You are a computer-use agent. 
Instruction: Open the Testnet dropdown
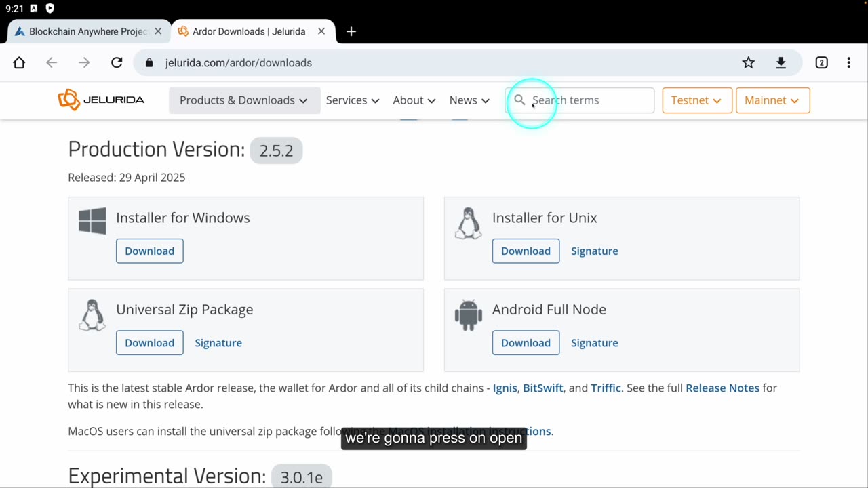(x=697, y=100)
